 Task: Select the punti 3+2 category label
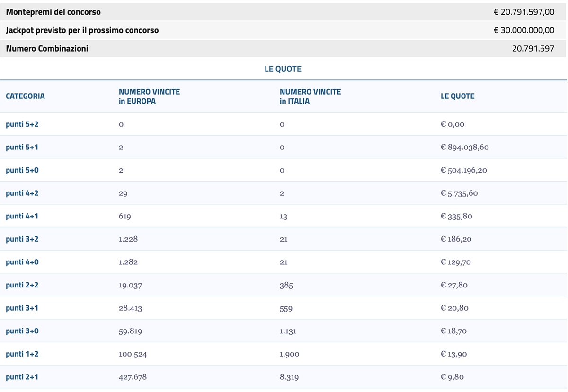coord(22,239)
